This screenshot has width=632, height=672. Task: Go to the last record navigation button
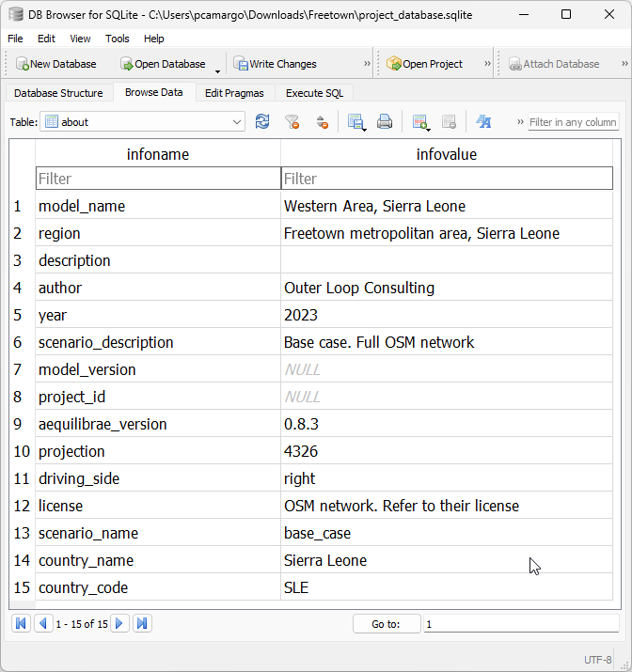click(142, 623)
